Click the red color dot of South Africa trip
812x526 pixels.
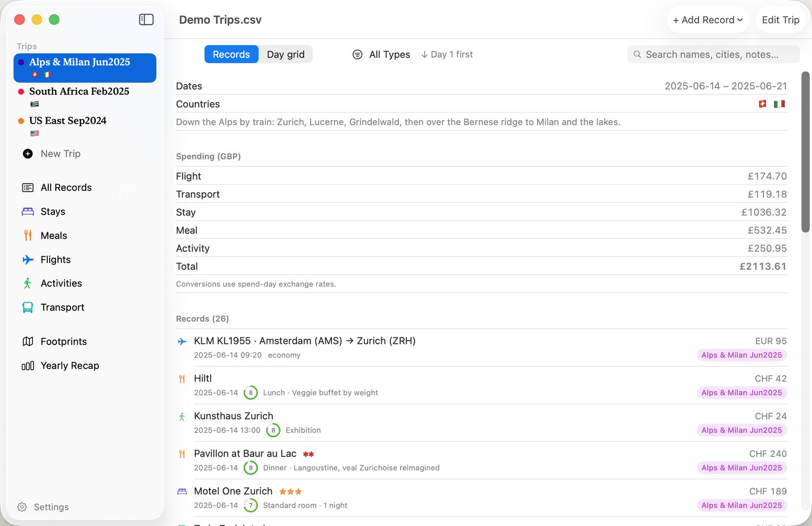point(21,92)
